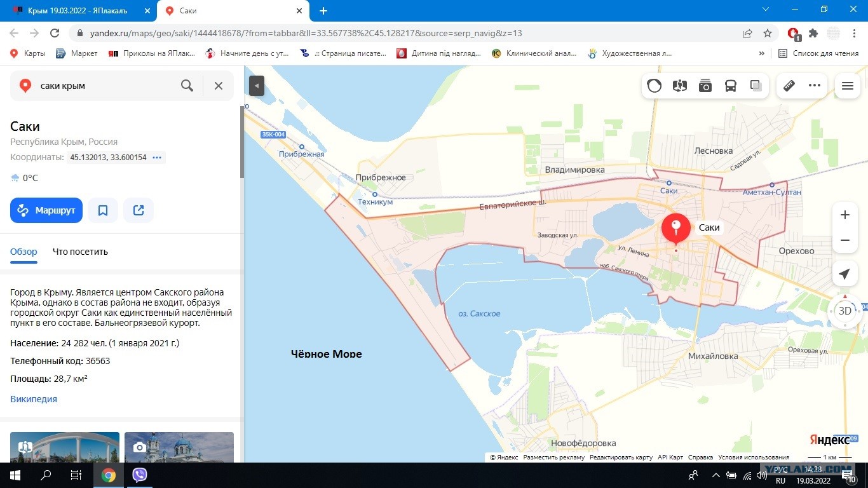
Task: Switch to the Обзор tab
Action: tap(24, 252)
